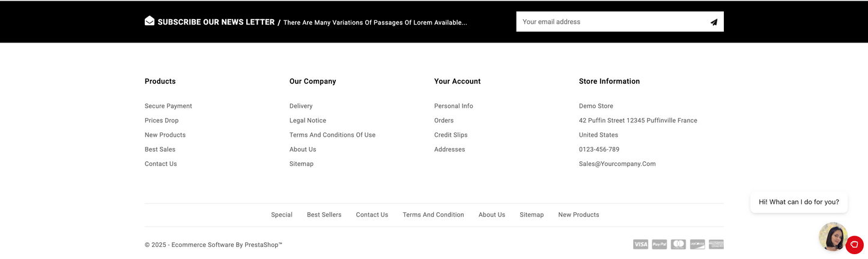Viewport: 868px width, 259px height.
Task: Click the There Are Many Variations text
Action: click(x=375, y=23)
